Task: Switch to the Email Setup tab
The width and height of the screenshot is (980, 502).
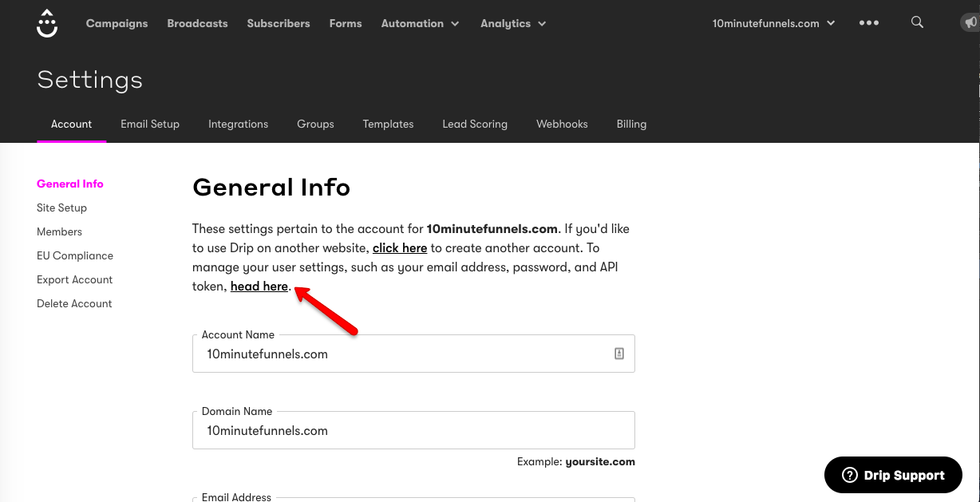Action: pyautogui.click(x=150, y=124)
